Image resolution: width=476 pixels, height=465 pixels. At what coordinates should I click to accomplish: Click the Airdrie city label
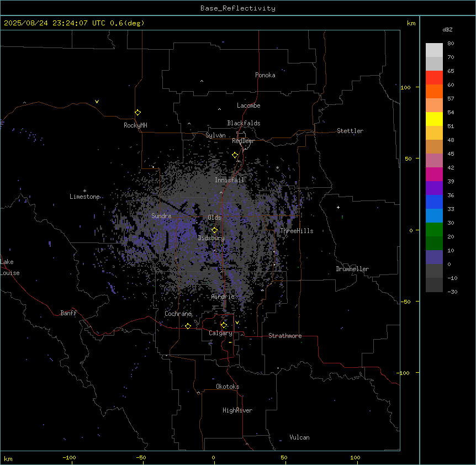(x=223, y=297)
